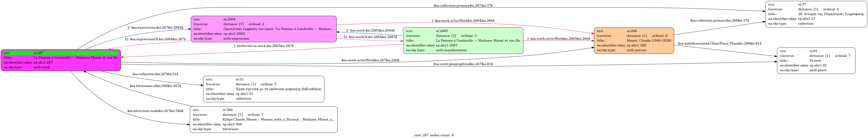Screen dimensions: 868x139
Task: Select edge label "ea:collection:‡oi:267‡oi:51"
Action: 155,74
